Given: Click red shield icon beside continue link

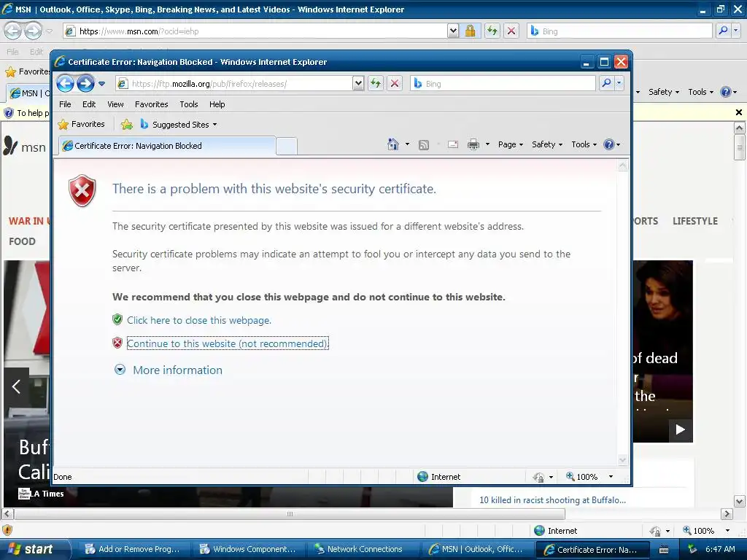Looking at the screenshot, I should click(117, 343).
